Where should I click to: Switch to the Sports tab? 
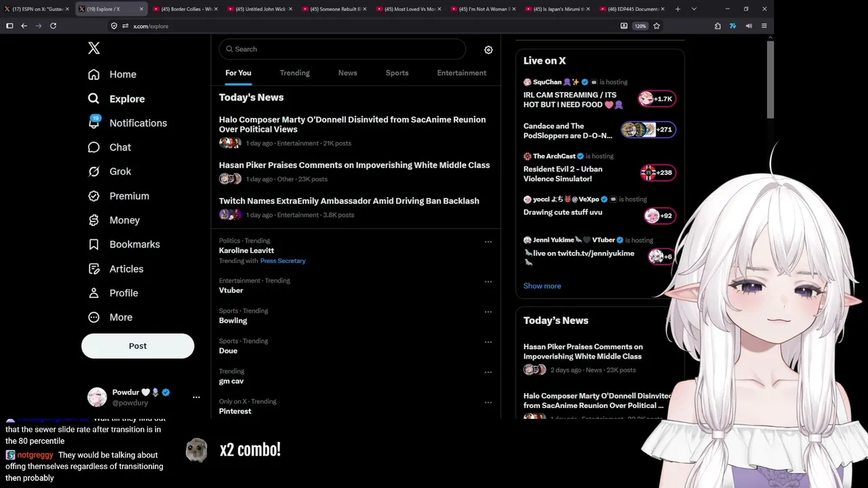coord(397,73)
